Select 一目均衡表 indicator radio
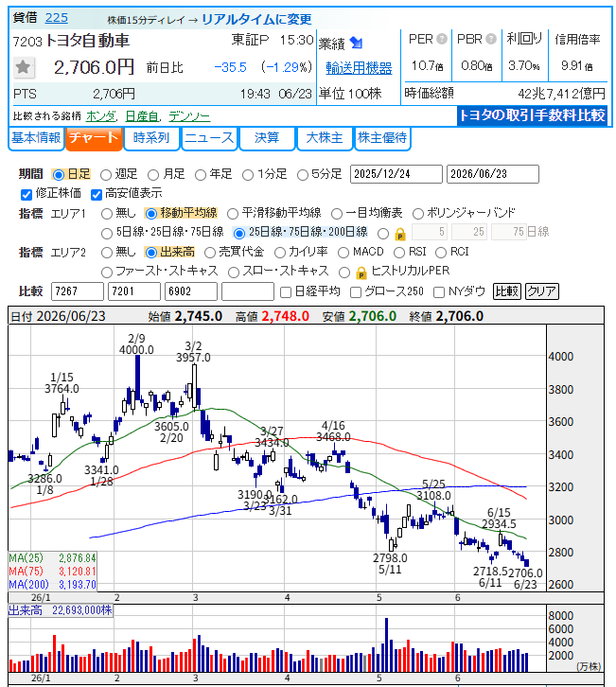This screenshot has width=616, height=687. pos(337,214)
